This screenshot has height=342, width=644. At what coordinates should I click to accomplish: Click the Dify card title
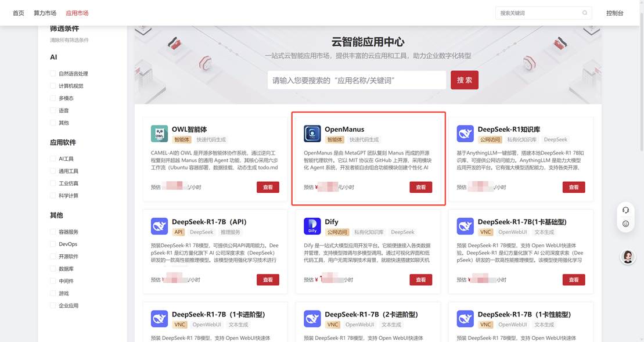pos(332,222)
